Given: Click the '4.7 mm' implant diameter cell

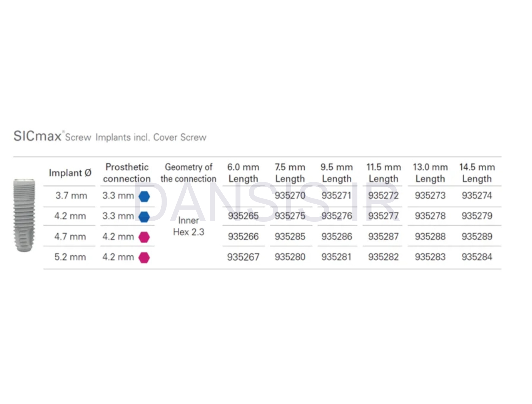Looking at the screenshot, I should point(70,236).
